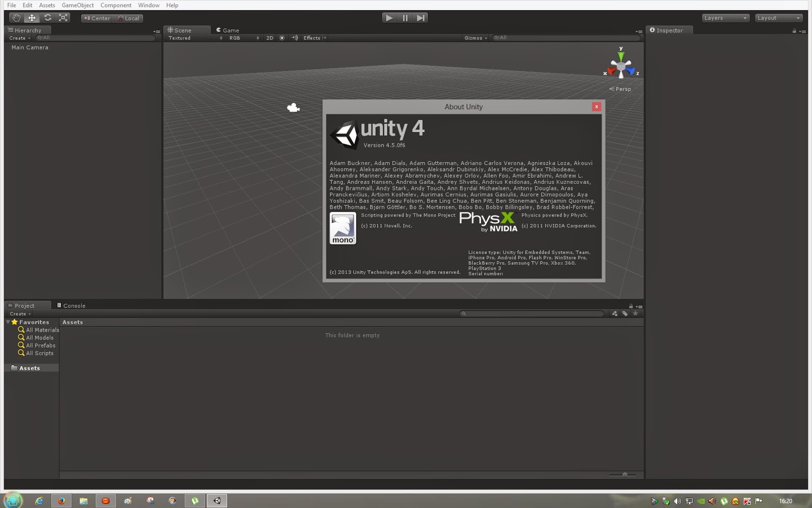The height and width of the screenshot is (508, 812).
Task: Select All Materials in Favorites
Action: [39, 330]
